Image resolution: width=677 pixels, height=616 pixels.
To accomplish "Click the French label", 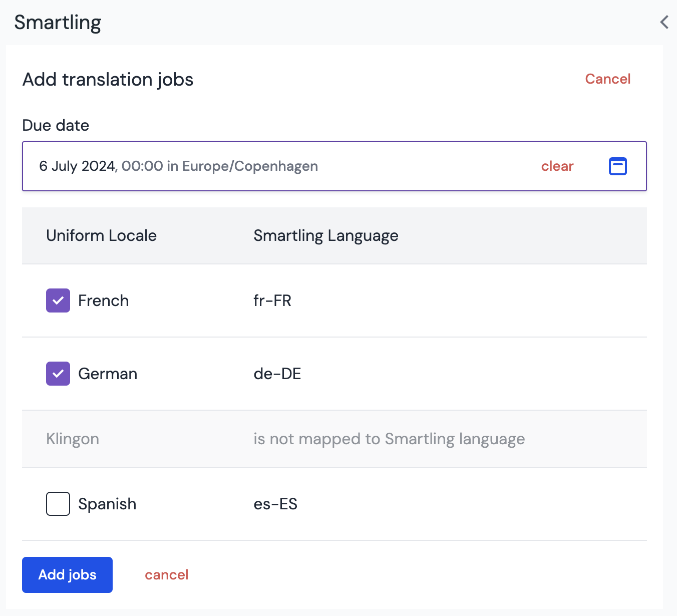I will point(104,300).
